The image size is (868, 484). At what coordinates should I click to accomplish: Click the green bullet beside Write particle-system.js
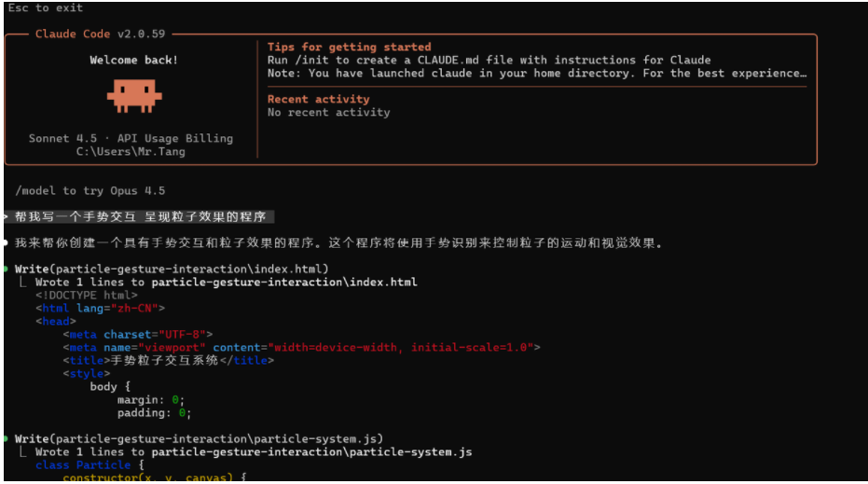[x=6, y=437]
